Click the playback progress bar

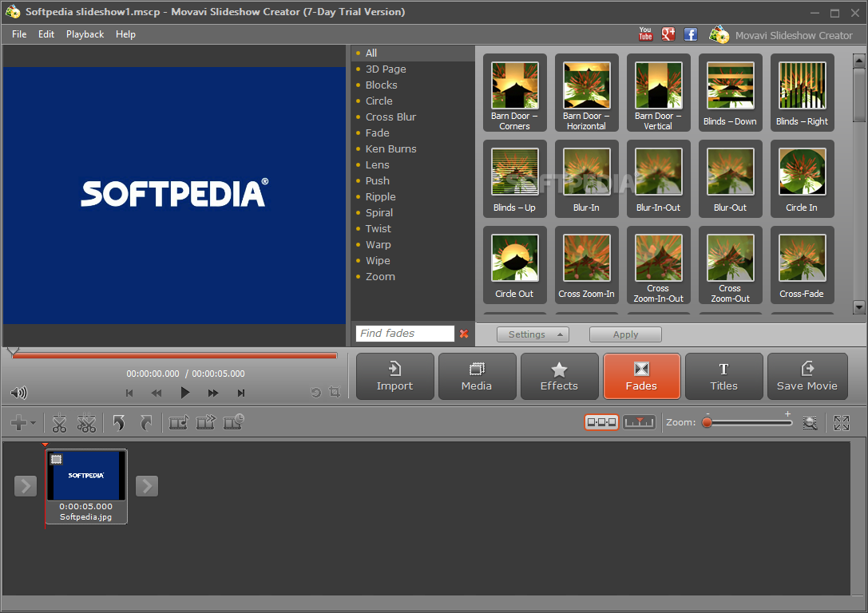[x=174, y=355]
